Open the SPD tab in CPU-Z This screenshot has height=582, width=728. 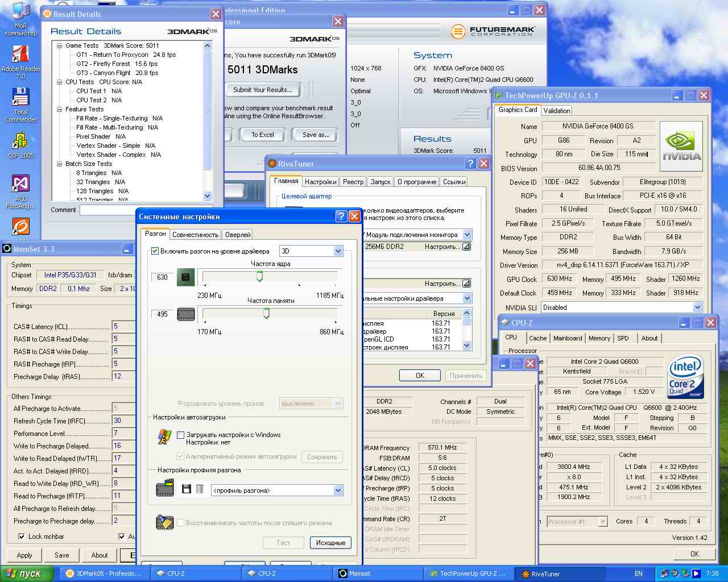pos(623,338)
